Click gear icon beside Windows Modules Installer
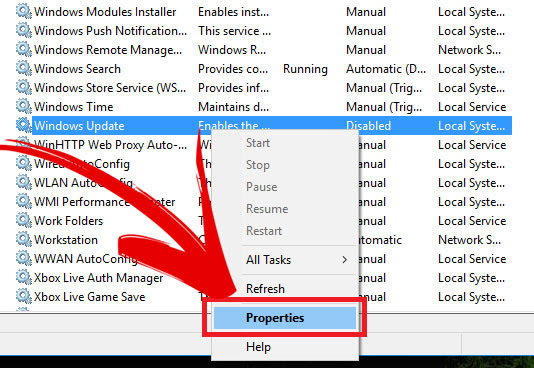 [23, 12]
